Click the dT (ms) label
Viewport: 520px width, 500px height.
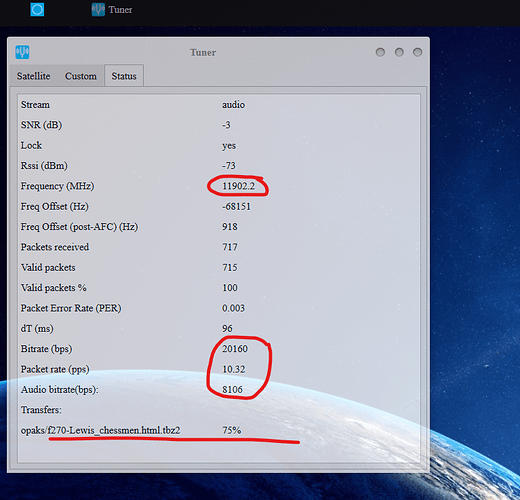pyautogui.click(x=37, y=329)
